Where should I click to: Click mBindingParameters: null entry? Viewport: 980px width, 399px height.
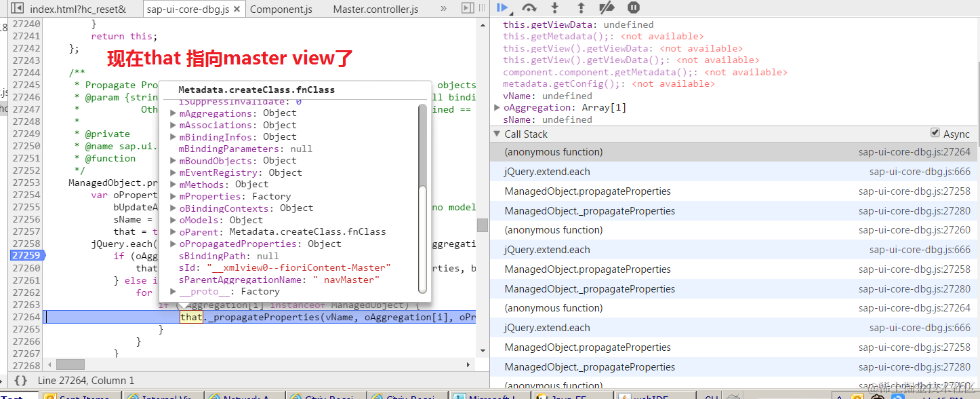click(245, 149)
